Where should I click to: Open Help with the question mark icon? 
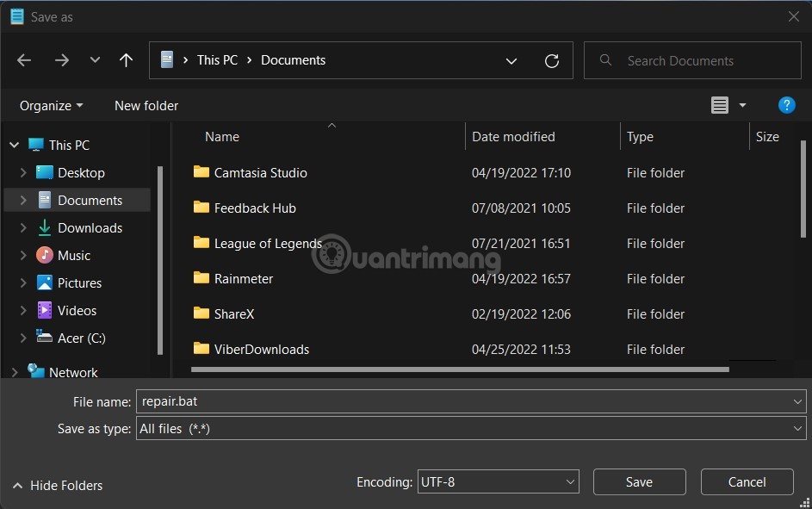(x=786, y=105)
